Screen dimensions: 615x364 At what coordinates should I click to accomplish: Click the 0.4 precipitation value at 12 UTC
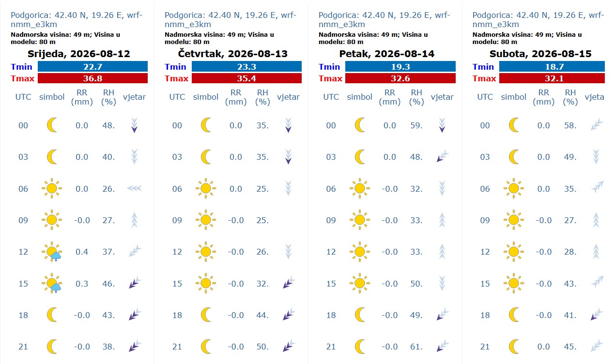click(x=82, y=252)
